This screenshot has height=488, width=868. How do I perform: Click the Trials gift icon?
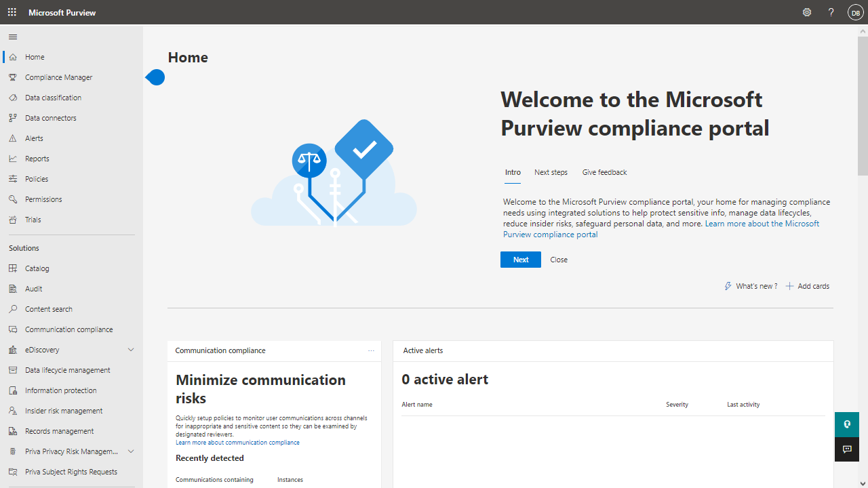pos(13,220)
